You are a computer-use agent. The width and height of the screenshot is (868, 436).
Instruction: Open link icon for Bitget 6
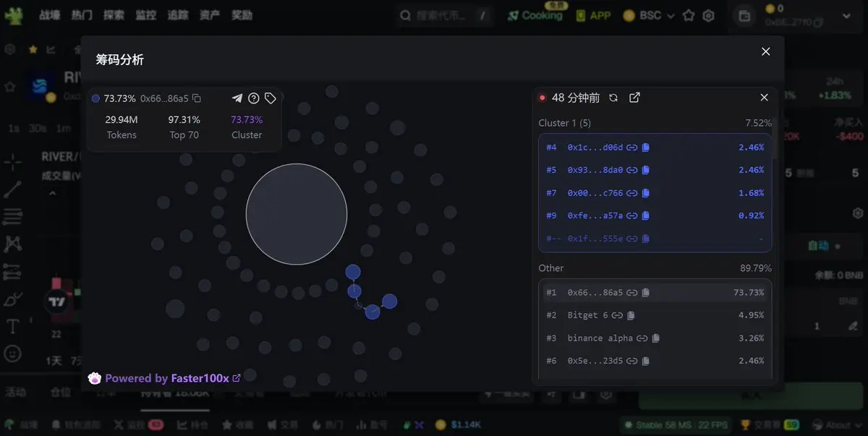[x=617, y=315]
